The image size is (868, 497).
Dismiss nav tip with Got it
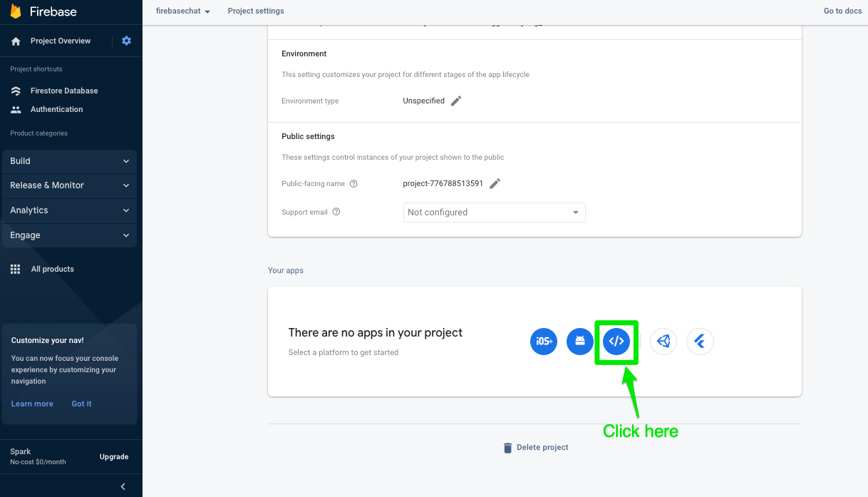coord(81,404)
